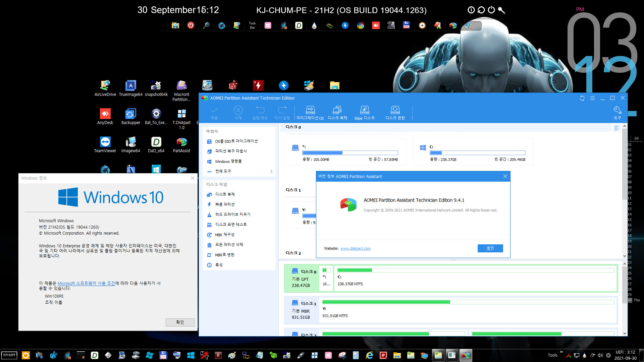
Task: Toggle the disk view layout icon
Action: pos(616,128)
